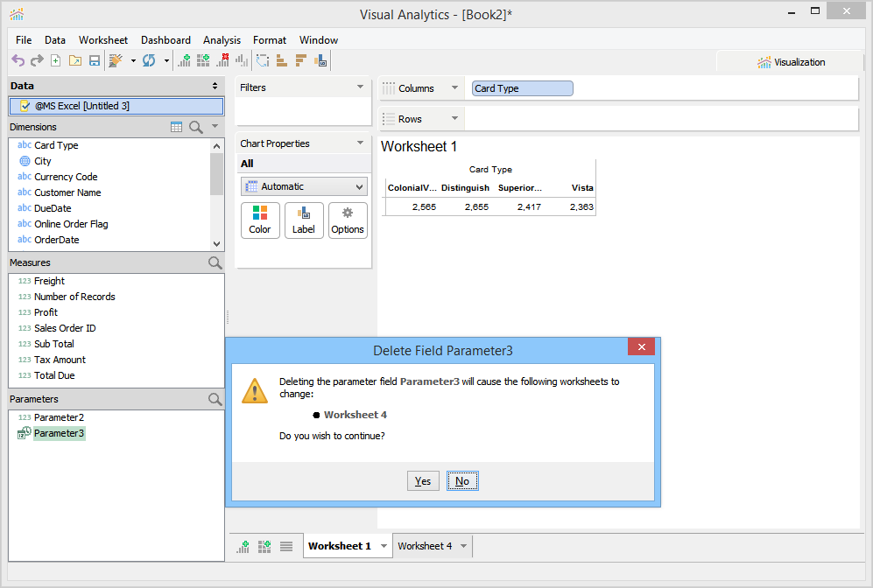This screenshot has height=588, width=873.
Task: Open the refresh options dropdown arrow
Action: tap(165, 60)
